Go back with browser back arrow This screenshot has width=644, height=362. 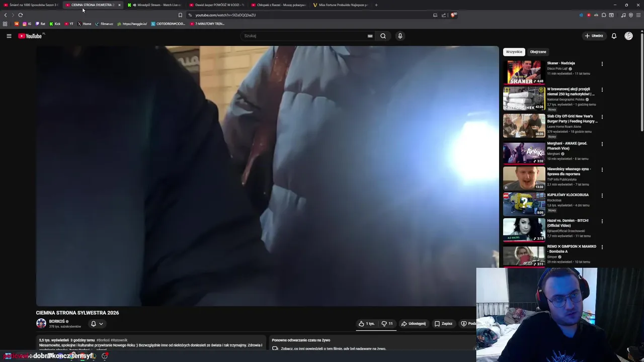point(6,15)
